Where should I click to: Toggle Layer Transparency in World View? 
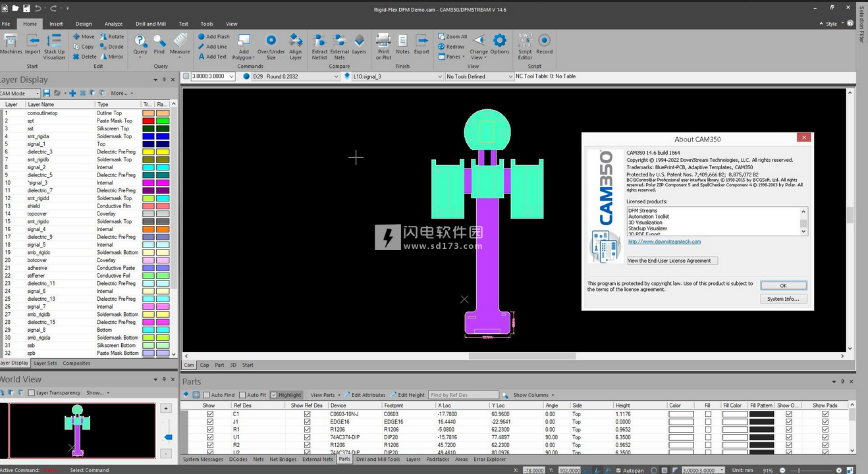coord(32,393)
